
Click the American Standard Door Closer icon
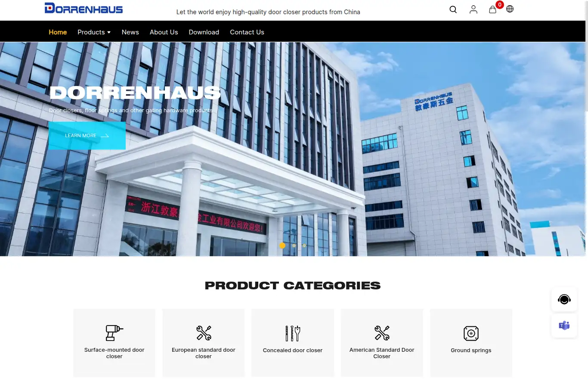(x=382, y=333)
